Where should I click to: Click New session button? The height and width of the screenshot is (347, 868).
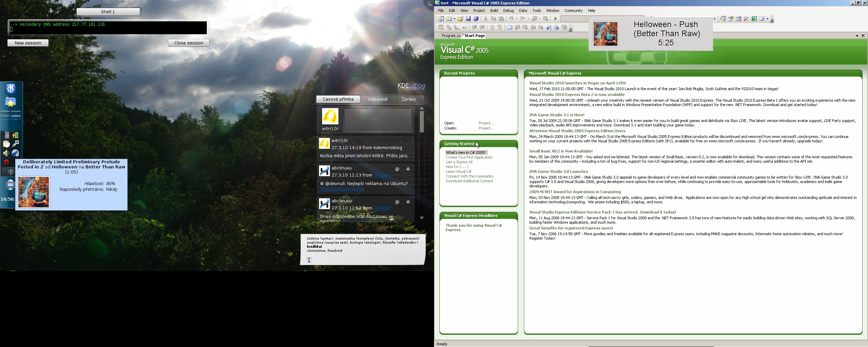coord(28,43)
